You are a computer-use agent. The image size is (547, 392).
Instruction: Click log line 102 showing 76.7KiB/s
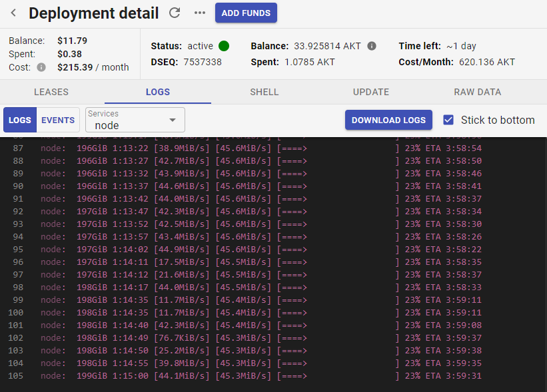coord(273,338)
